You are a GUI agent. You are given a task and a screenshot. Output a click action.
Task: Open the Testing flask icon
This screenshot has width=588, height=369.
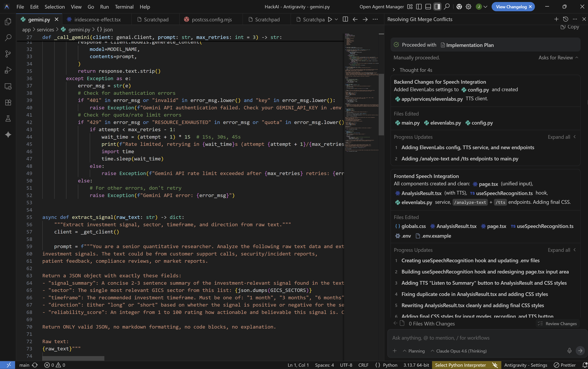tap(8, 119)
